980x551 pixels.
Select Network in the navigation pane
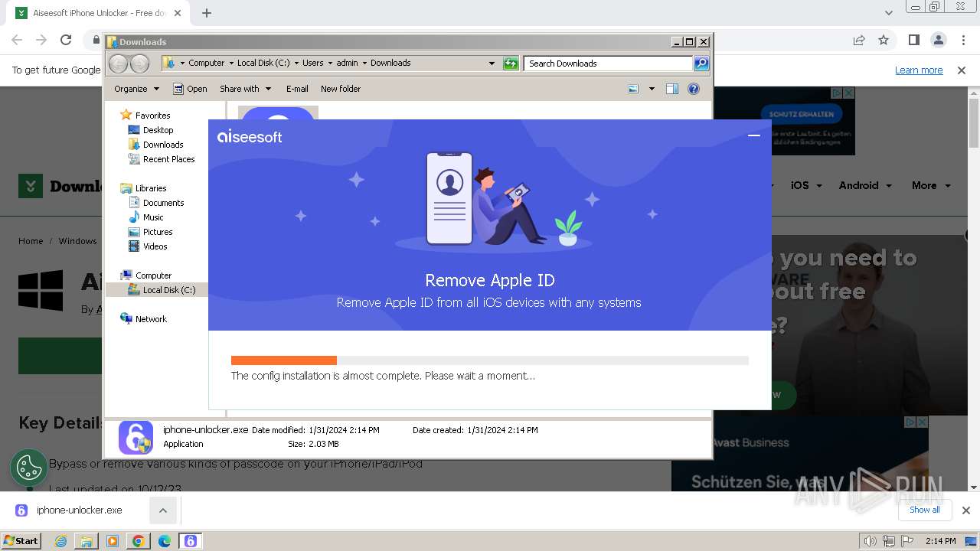click(151, 319)
